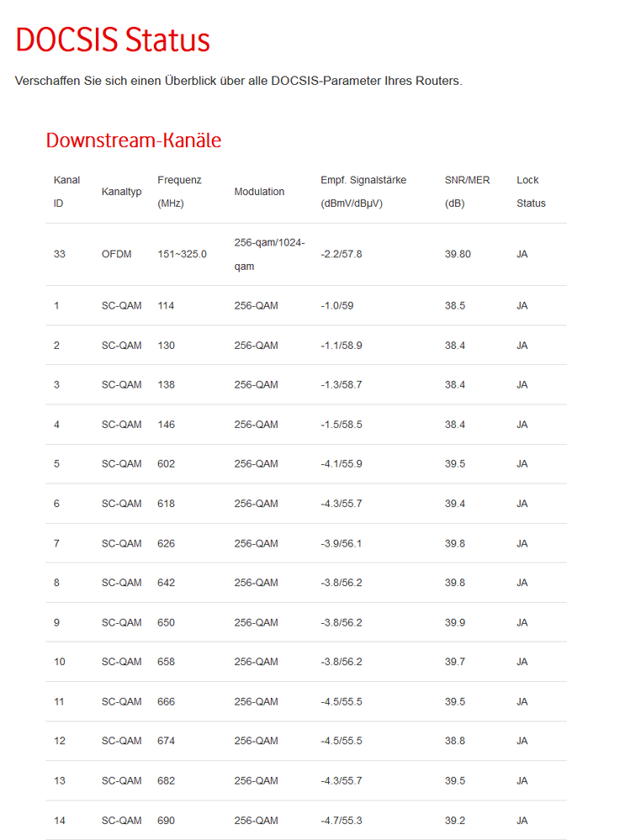This screenshot has width=625, height=840.
Task: Select frequency 682 cell
Action: (x=167, y=781)
